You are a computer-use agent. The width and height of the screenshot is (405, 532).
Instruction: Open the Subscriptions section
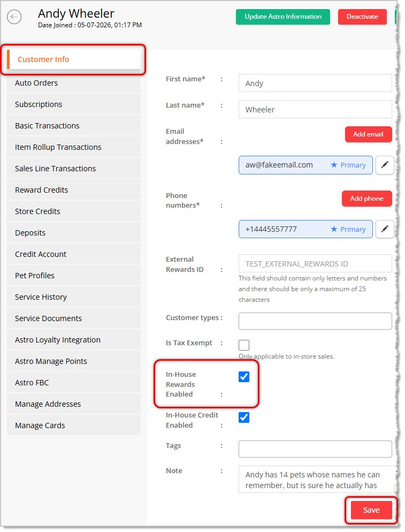tap(74, 104)
